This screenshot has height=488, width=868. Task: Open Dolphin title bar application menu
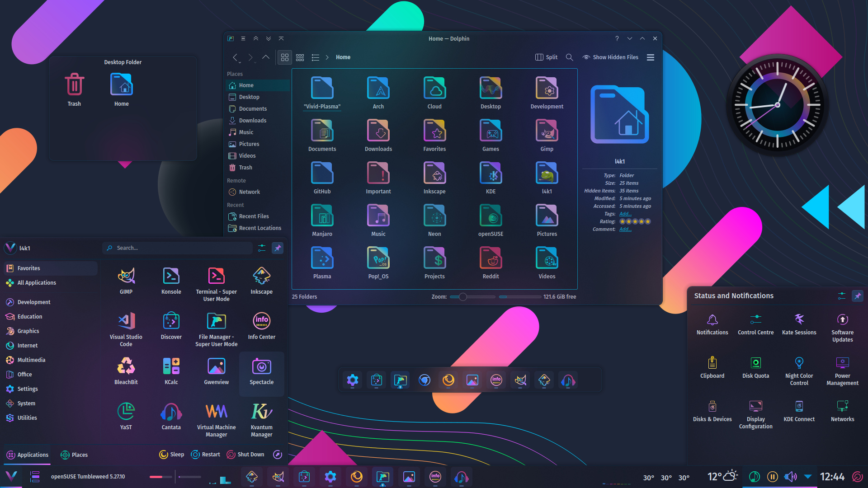(x=243, y=39)
